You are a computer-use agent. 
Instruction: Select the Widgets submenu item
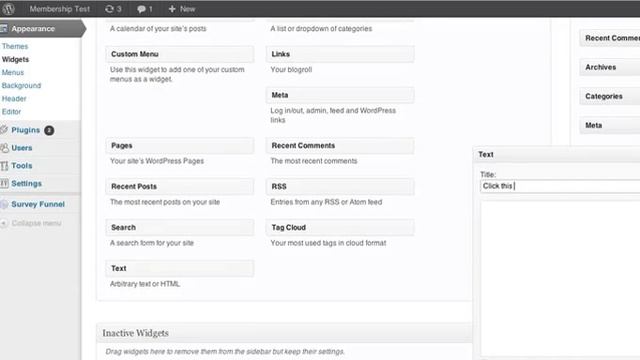[x=16, y=59]
